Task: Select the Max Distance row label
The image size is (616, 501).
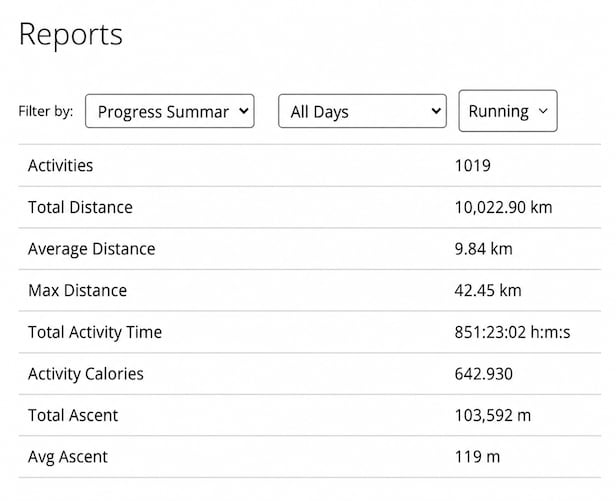Action: [77, 290]
